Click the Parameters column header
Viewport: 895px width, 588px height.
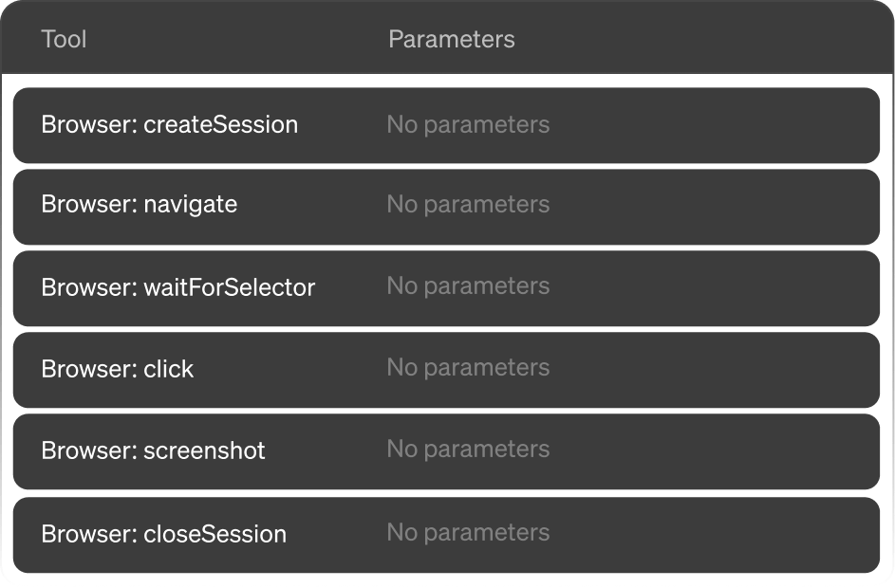coord(452,39)
